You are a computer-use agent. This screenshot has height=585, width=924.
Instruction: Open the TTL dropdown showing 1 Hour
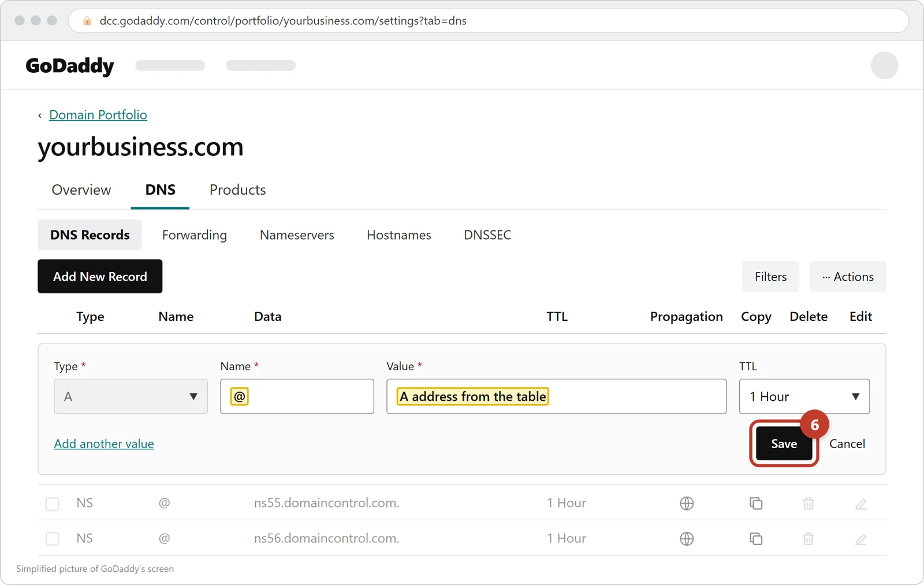coord(804,396)
